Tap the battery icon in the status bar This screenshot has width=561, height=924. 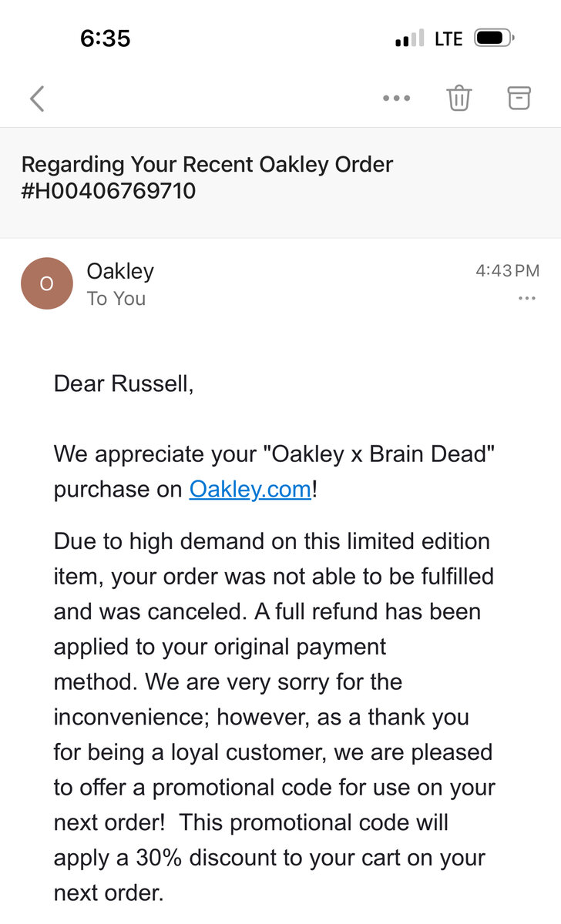(494, 38)
